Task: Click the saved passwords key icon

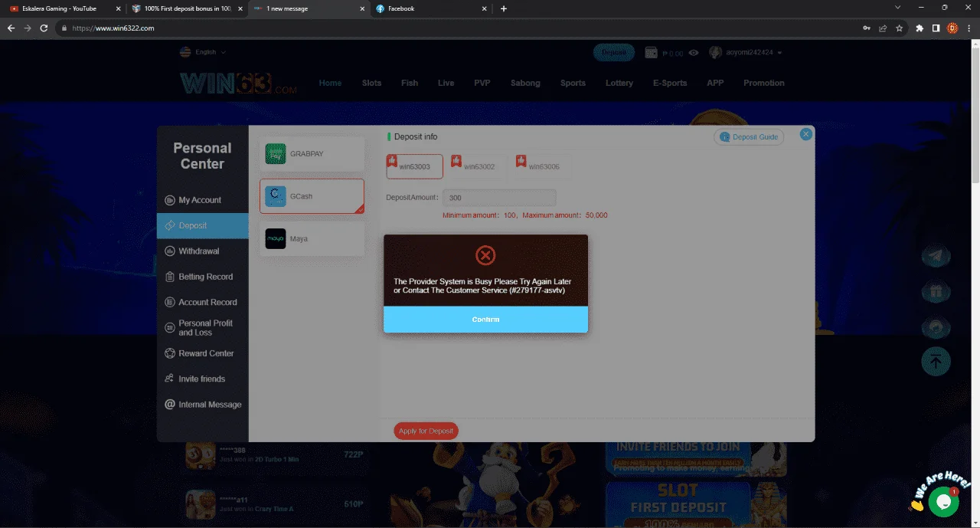Action: 866,28
